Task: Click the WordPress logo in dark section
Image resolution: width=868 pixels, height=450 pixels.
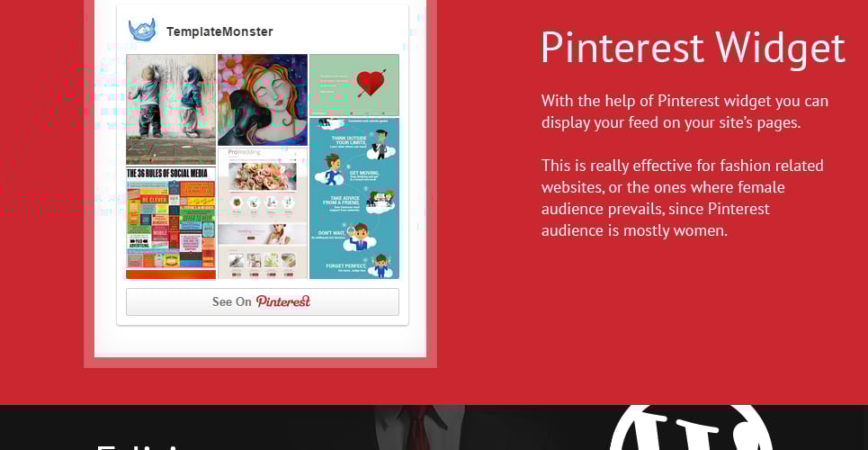Action: click(692, 427)
